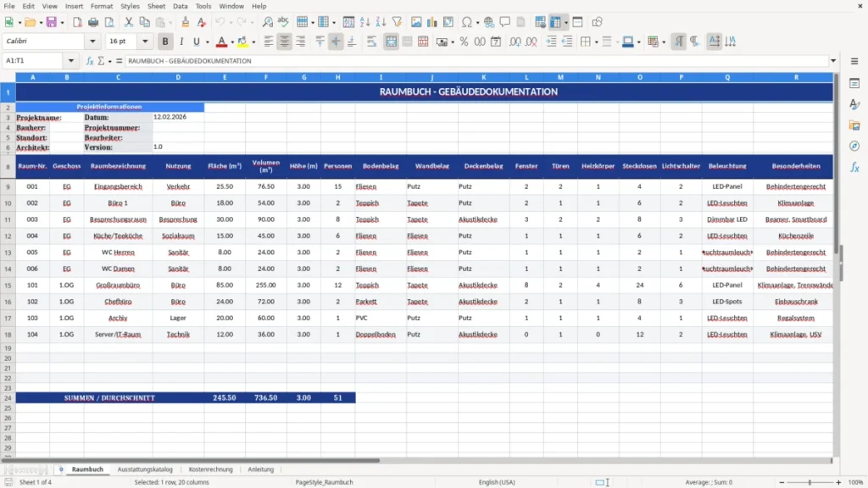The width and height of the screenshot is (868, 488).
Task: Click the Copy icon
Action: pyautogui.click(x=144, y=22)
